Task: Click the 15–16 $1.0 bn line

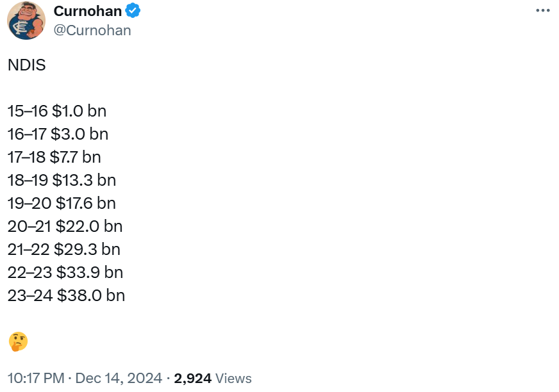Action: [x=56, y=111]
